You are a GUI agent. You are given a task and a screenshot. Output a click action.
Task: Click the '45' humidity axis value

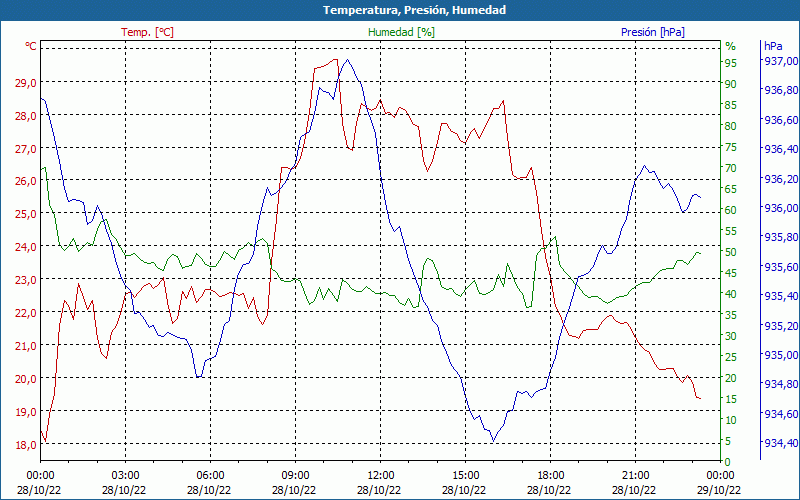click(x=731, y=273)
